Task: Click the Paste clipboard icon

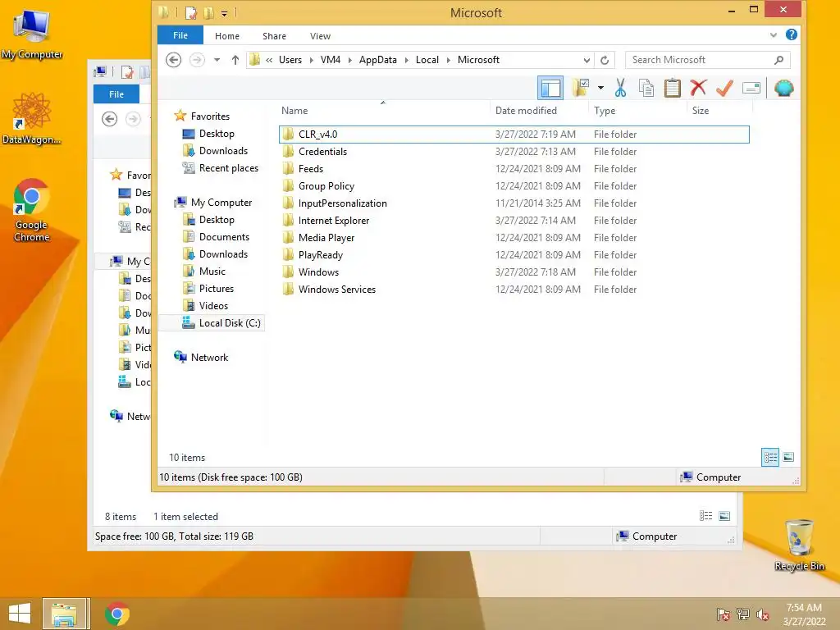Action: click(673, 88)
